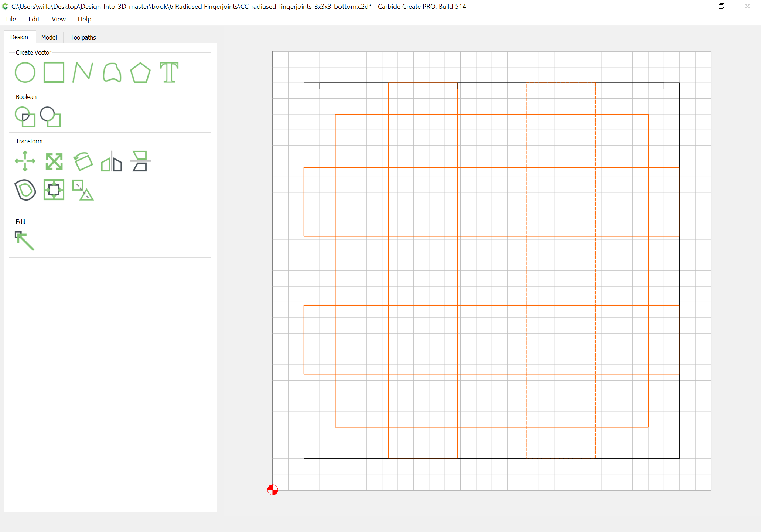Click the red origin marker on canvas
This screenshot has width=761, height=532.
273,490
